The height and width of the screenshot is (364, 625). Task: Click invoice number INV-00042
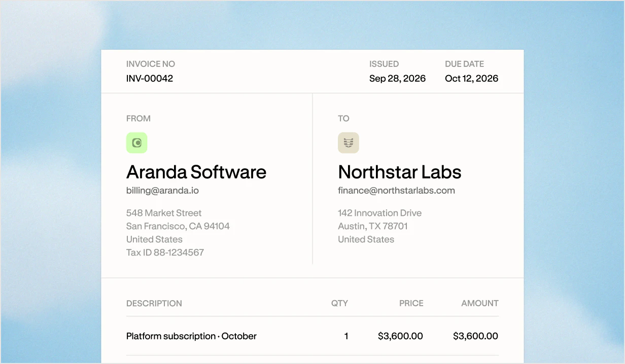150,79
